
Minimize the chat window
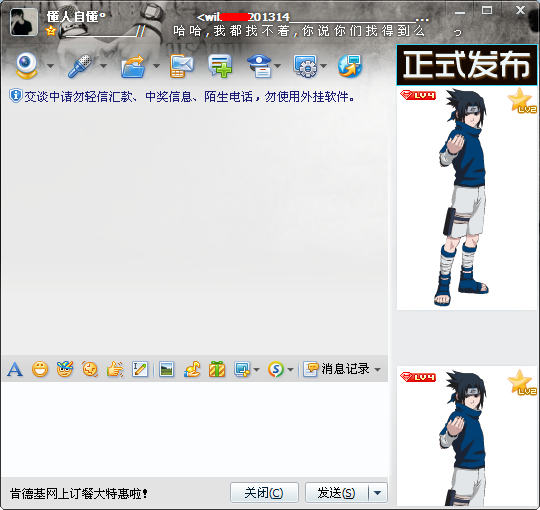point(459,13)
